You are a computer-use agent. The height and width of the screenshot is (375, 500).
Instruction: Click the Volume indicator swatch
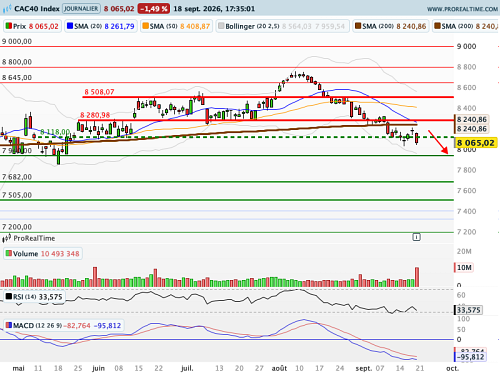point(8,254)
